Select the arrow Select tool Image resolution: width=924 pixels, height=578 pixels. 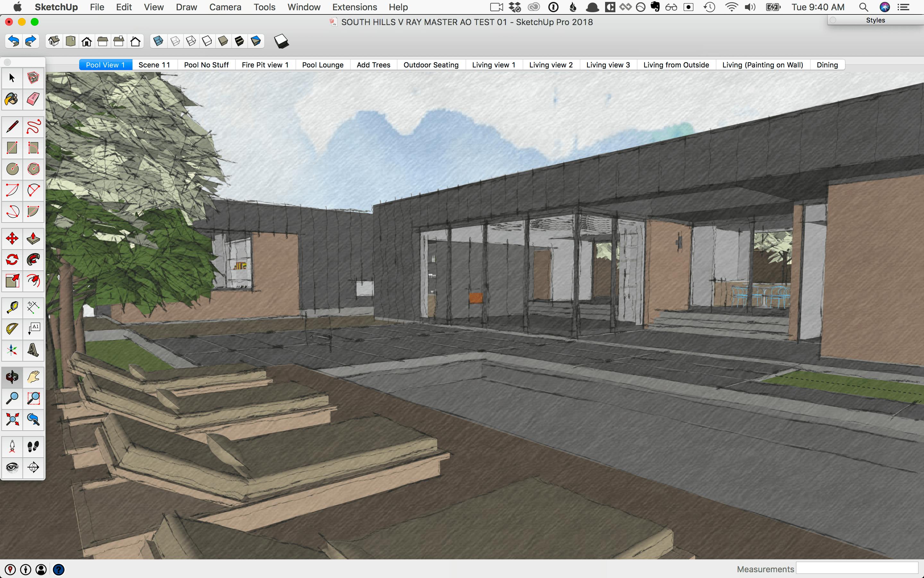point(12,78)
